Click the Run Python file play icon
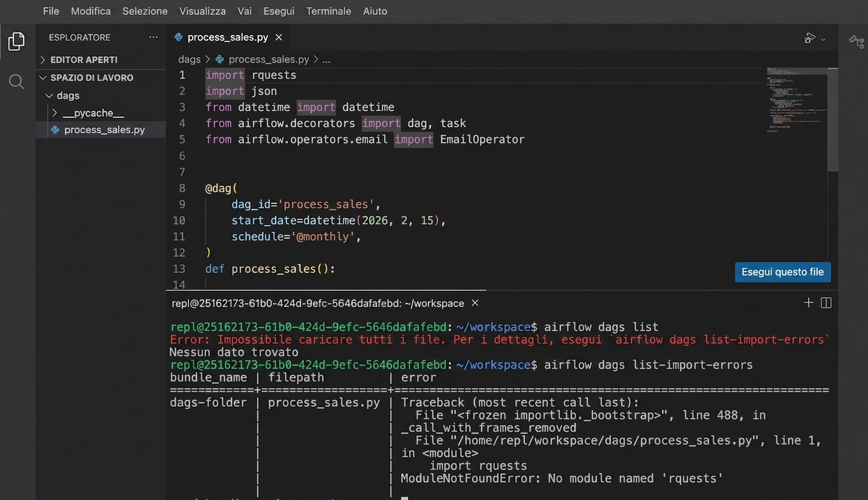 click(809, 38)
